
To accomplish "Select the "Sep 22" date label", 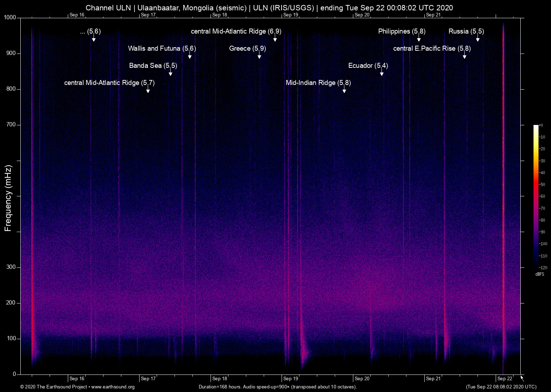I will pos(505,379).
